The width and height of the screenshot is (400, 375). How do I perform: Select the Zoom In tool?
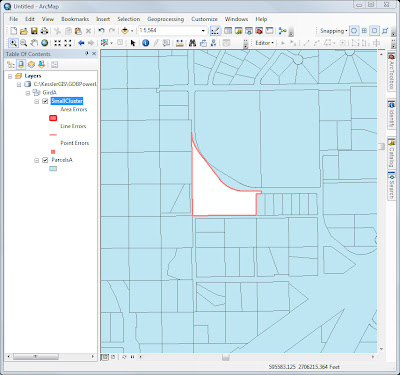(13, 43)
